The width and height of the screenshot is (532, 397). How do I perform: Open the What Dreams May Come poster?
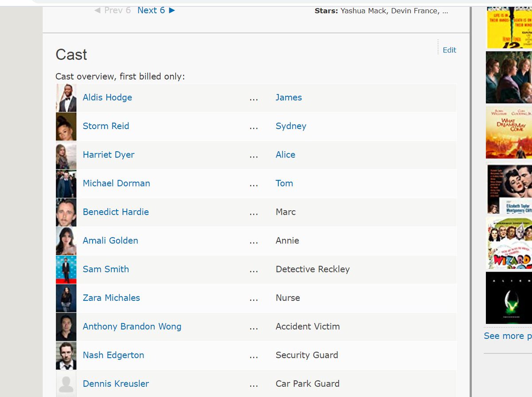pyautogui.click(x=509, y=132)
